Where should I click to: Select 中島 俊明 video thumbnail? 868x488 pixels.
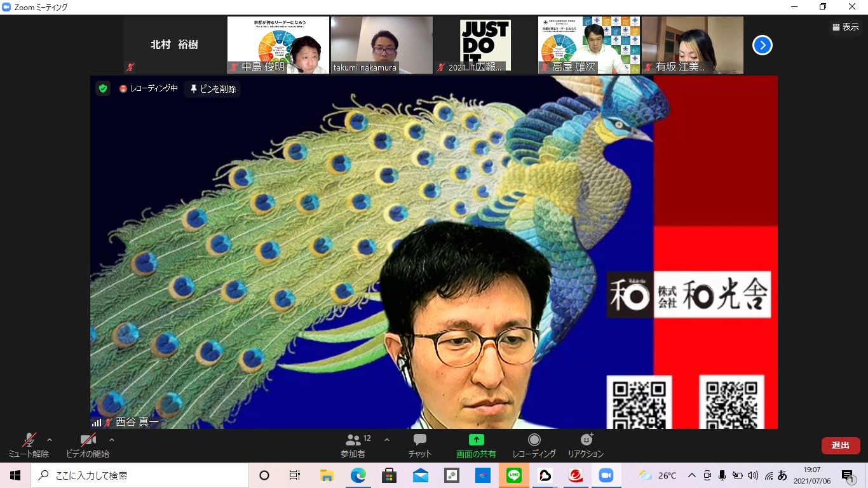tap(278, 45)
